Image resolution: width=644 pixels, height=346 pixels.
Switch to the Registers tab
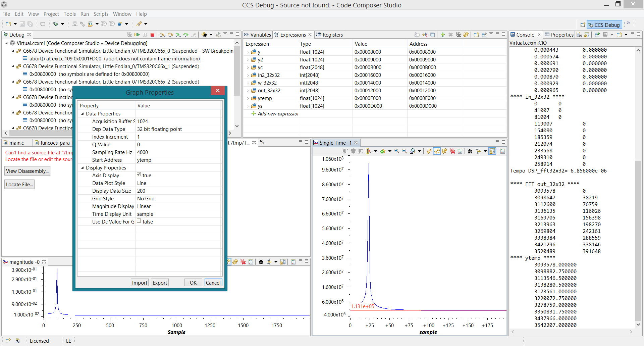(x=329, y=35)
